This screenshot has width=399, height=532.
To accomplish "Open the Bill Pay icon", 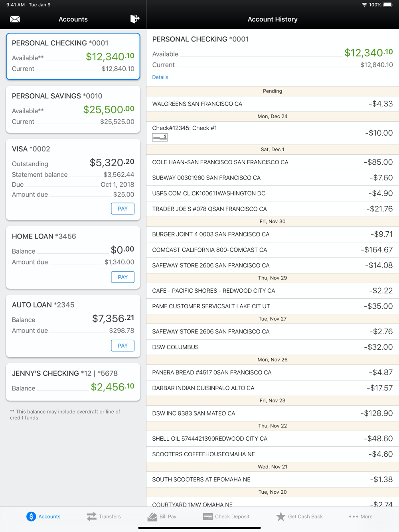I will (152, 516).
